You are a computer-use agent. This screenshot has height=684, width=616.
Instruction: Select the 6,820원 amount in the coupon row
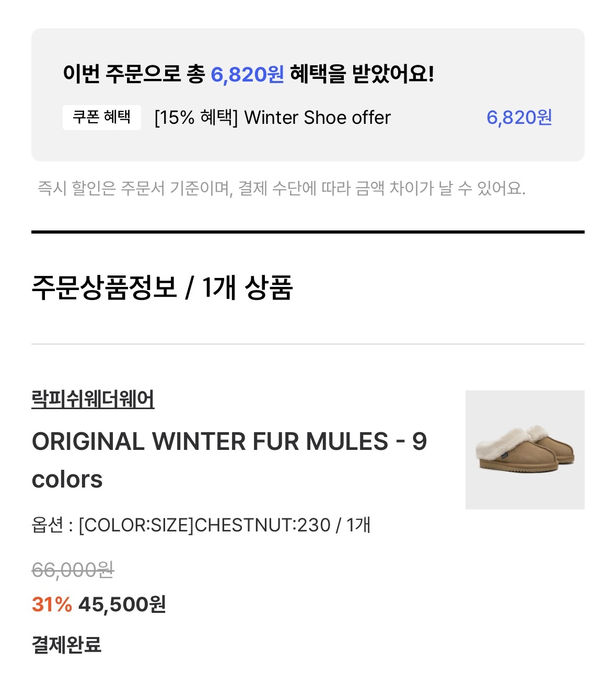(519, 118)
